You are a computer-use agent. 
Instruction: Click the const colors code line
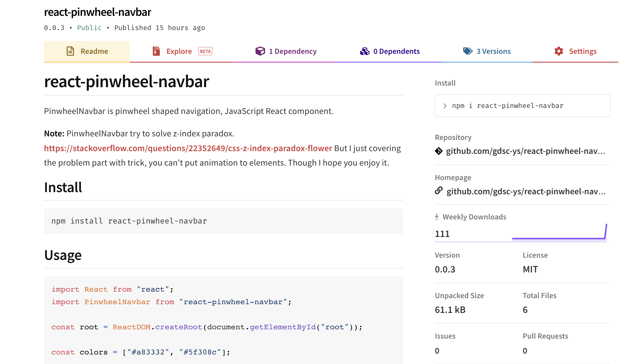141,352
